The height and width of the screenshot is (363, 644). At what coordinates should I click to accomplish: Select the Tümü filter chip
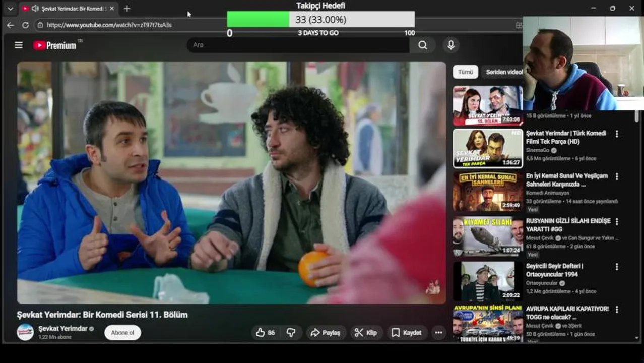point(465,72)
